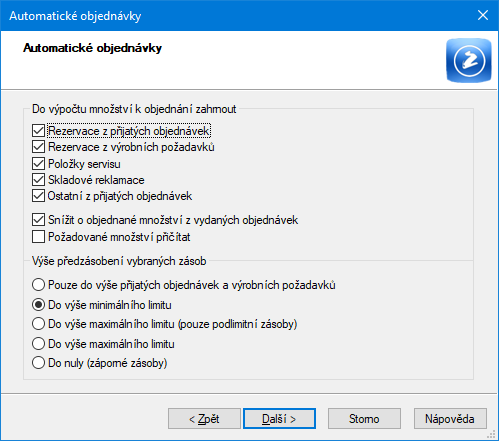Click the blue wizard logo icon
499x441 pixels.
(x=469, y=60)
